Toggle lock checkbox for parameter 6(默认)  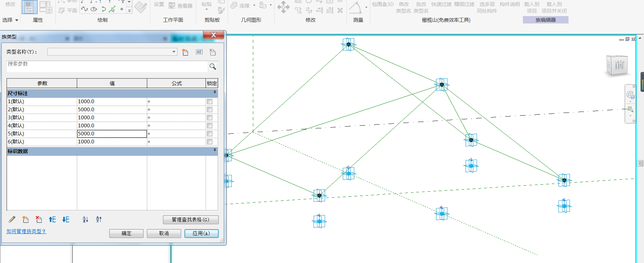point(210,142)
